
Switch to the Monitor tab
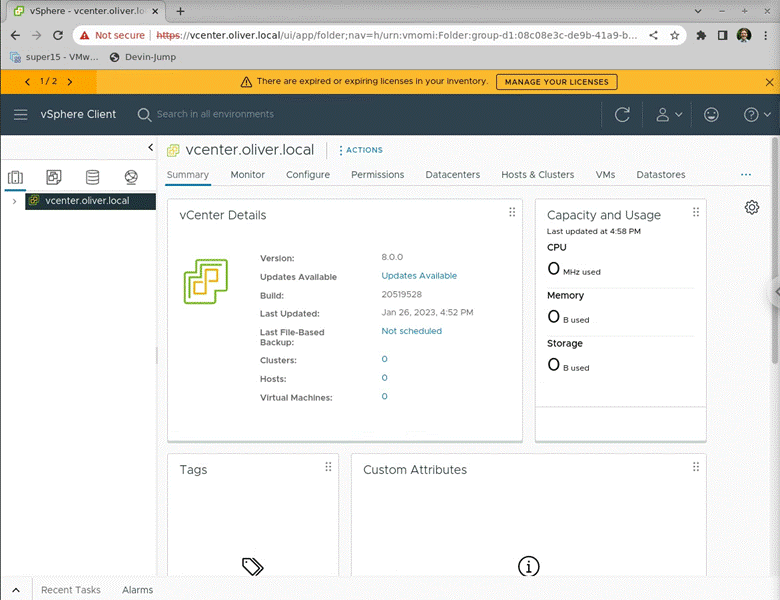point(247,175)
